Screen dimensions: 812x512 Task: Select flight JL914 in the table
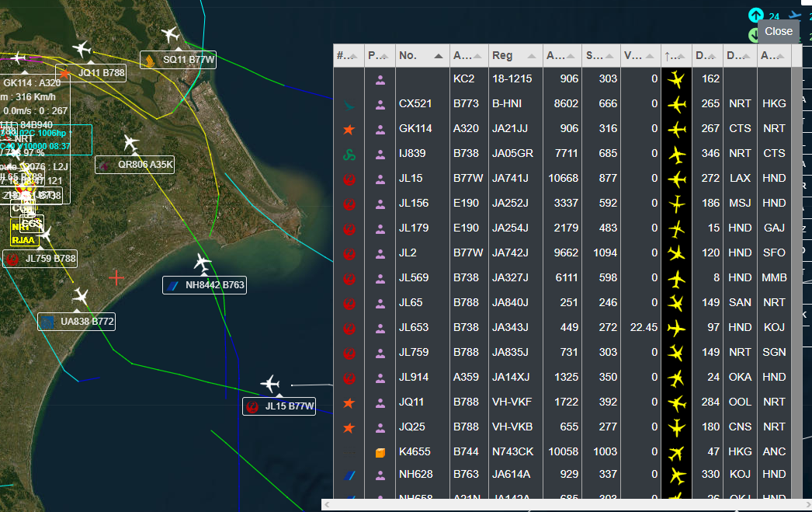pyautogui.click(x=562, y=378)
